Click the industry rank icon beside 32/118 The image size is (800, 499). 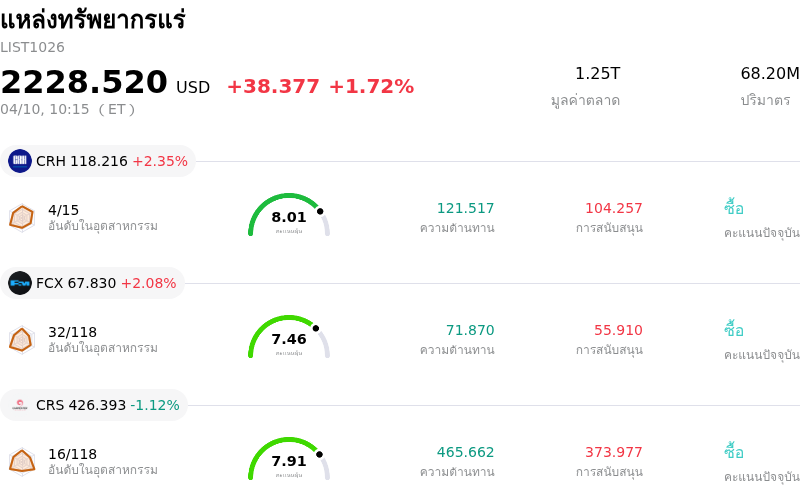click(22, 339)
